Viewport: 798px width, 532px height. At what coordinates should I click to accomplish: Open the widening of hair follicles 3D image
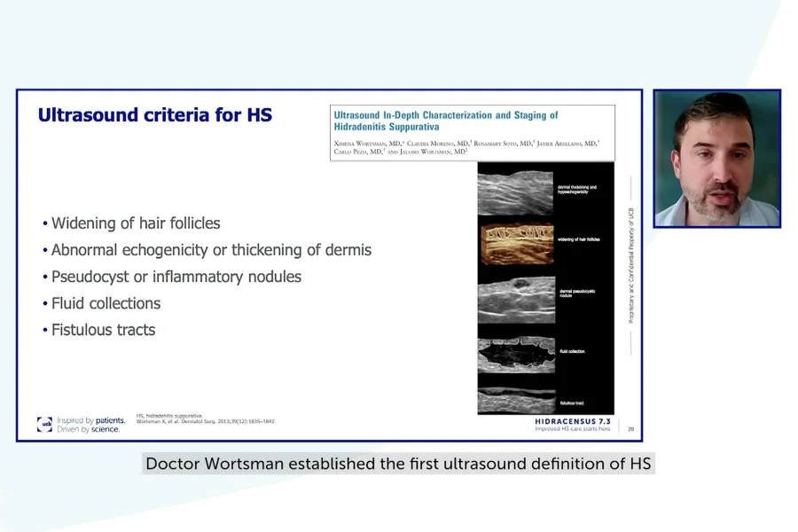click(517, 243)
